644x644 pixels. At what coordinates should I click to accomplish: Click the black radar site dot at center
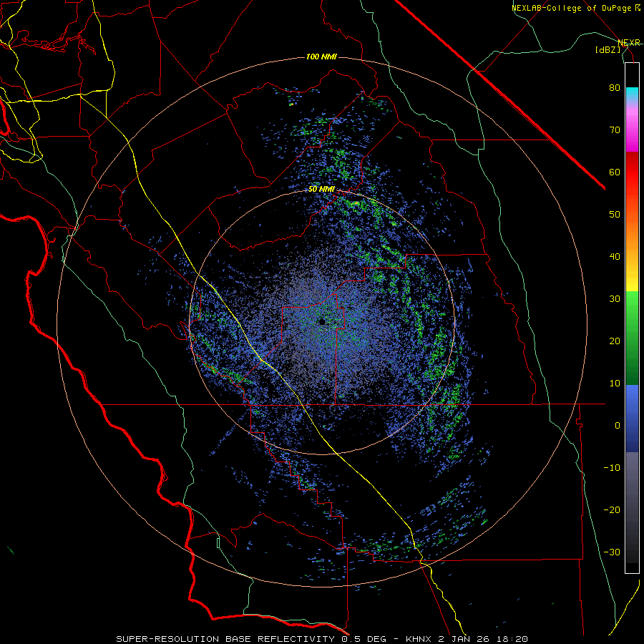(322, 322)
